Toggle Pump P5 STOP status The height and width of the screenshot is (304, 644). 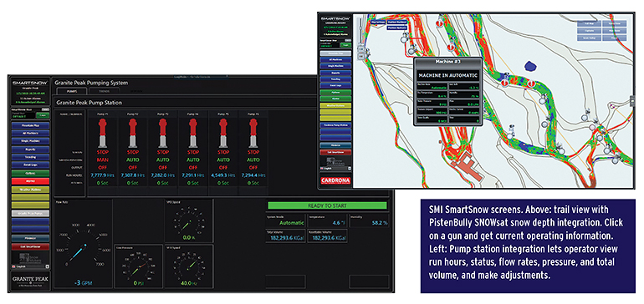(223, 153)
